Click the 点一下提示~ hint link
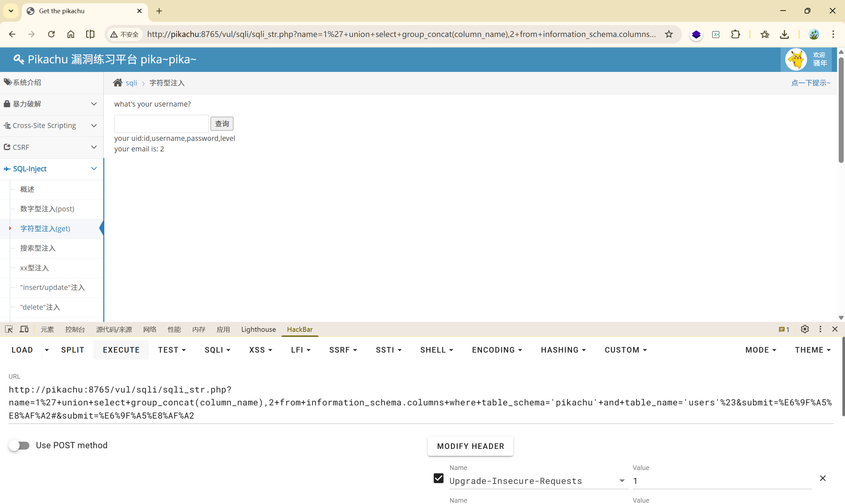The width and height of the screenshot is (845, 504). [x=810, y=83]
